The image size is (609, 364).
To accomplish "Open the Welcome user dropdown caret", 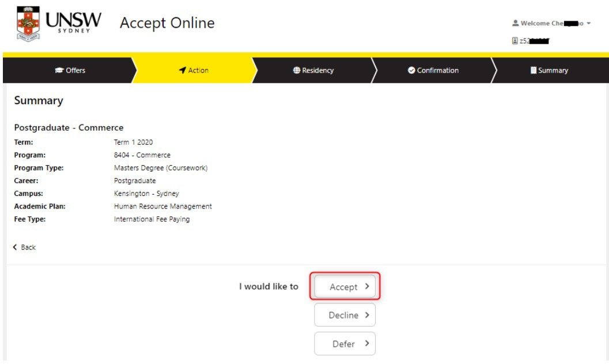I will point(589,24).
